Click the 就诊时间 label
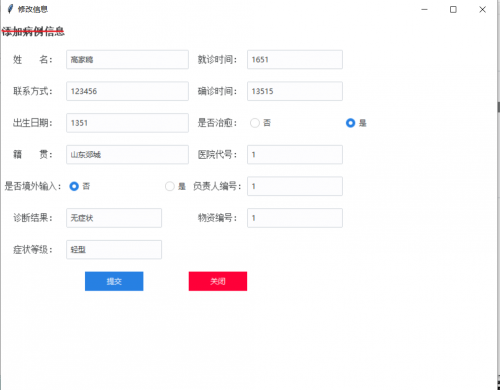Viewport: 500px width, 390px height. (x=217, y=60)
